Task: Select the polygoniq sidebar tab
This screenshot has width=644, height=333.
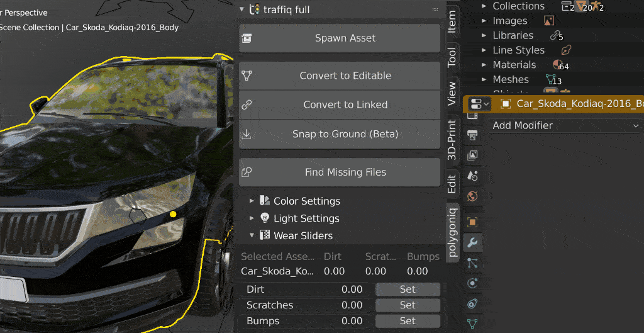Action: coord(453,232)
